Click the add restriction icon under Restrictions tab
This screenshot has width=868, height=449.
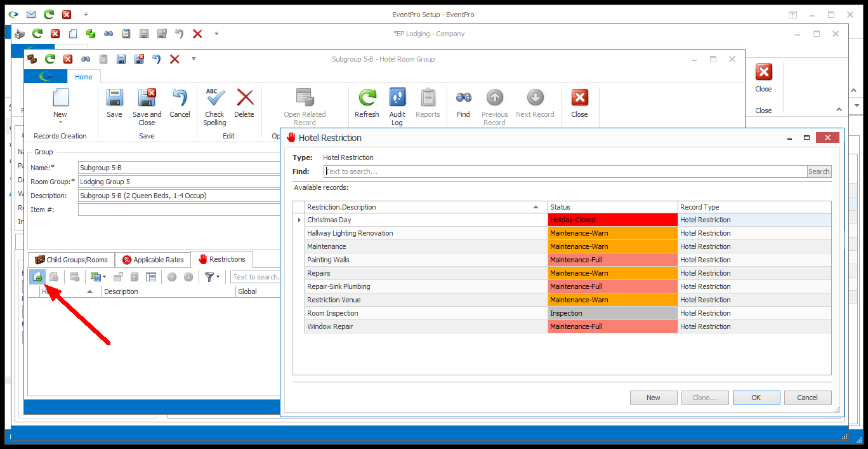(37, 277)
